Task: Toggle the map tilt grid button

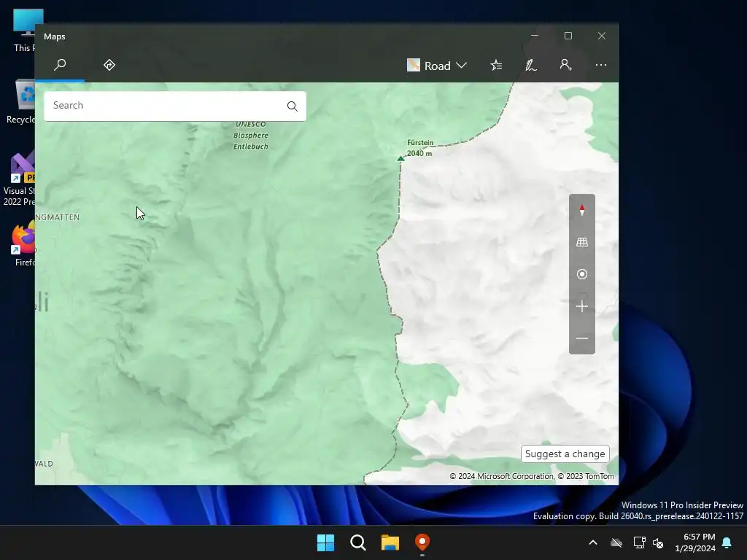Action: (581, 242)
